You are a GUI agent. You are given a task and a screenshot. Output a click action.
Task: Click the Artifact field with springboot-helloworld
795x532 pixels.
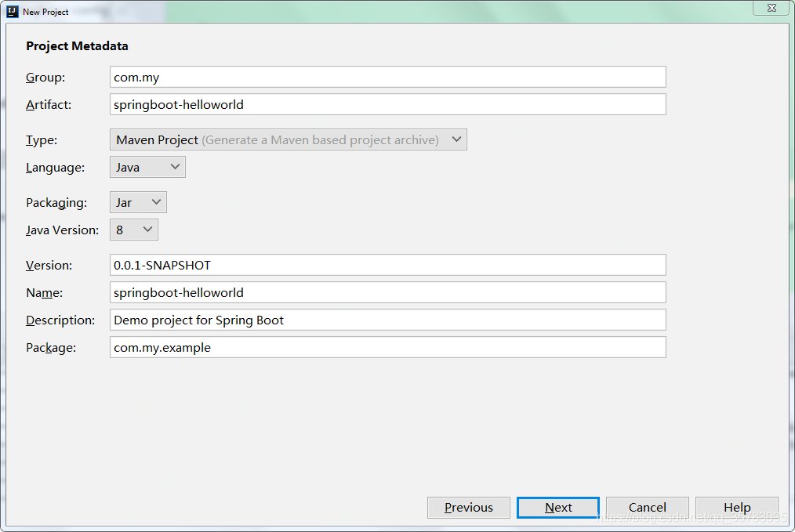pyautogui.click(x=388, y=104)
